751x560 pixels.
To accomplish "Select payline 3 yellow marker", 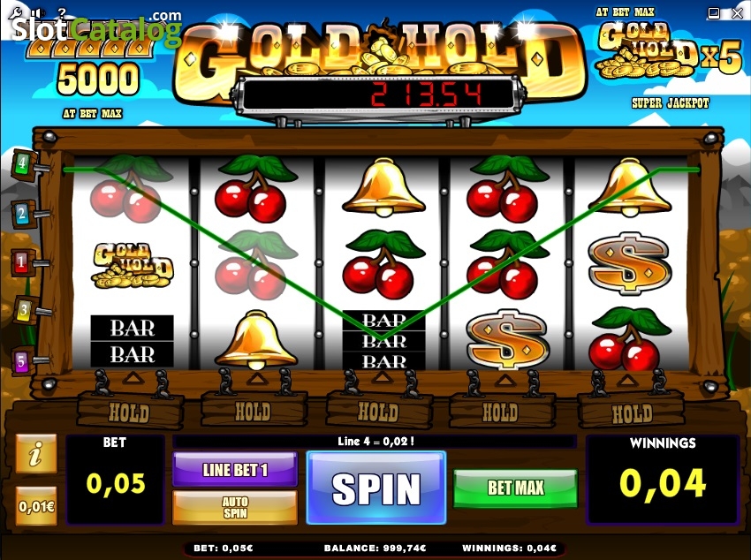I will pyautogui.click(x=22, y=310).
